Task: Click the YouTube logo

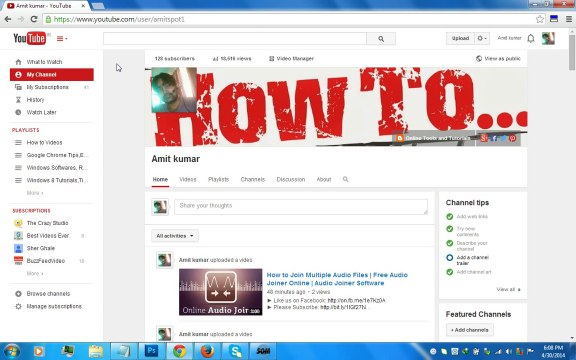Action: coord(29,38)
